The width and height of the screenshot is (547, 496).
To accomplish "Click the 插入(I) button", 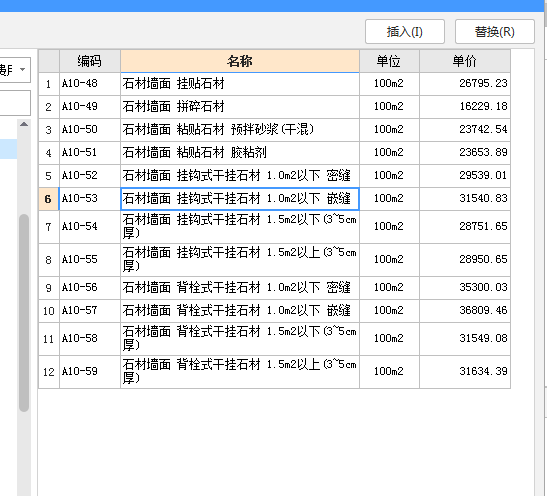I will (x=405, y=32).
